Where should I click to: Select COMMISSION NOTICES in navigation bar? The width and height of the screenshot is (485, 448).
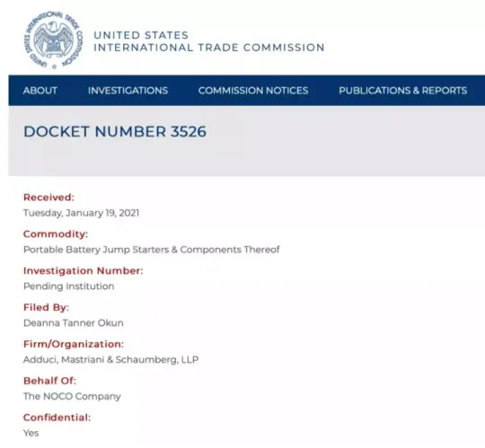point(253,91)
